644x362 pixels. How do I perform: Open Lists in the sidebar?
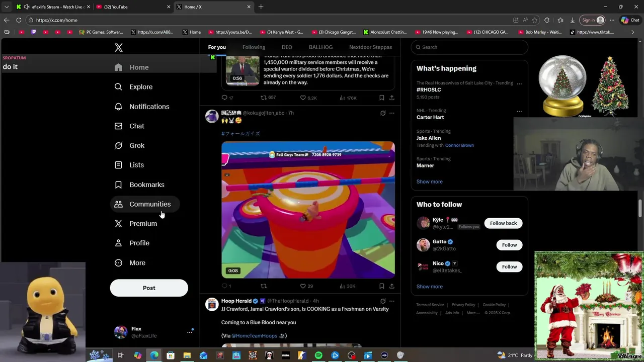(x=129, y=165)
